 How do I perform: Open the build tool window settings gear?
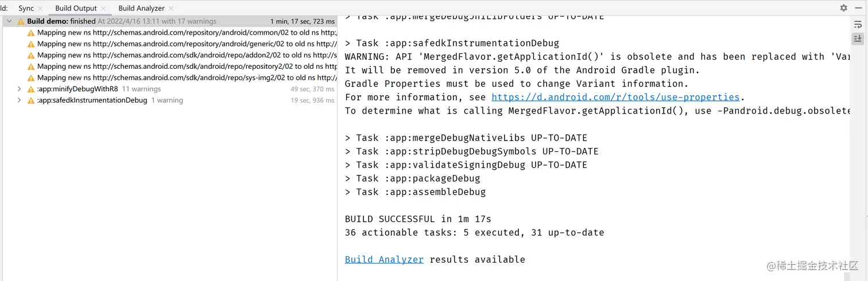843,8
